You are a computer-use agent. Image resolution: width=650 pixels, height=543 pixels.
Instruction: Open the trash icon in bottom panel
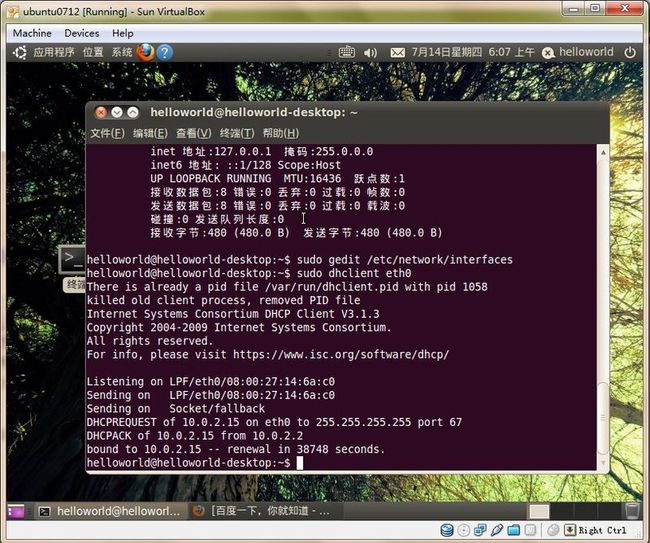pyautogui.click(x=632, y=511)
